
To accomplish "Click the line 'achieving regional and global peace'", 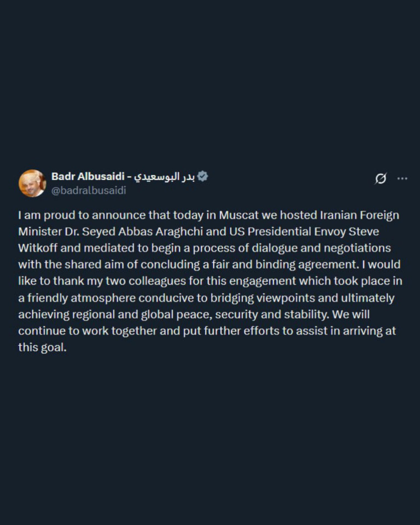I will (x=194, y=314).
